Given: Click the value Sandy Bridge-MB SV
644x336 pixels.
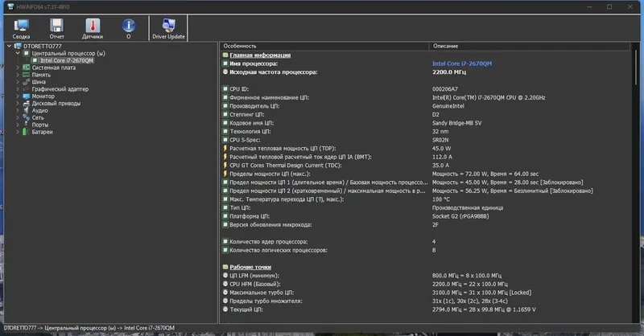Looking at the screenshot, I should (x=456, y=123).
